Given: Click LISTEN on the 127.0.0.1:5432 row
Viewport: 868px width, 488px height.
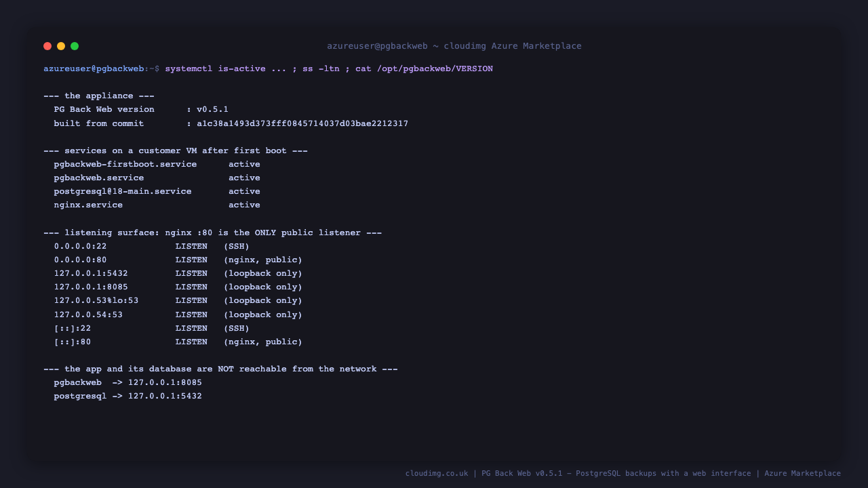Looking at the screenshot, I should pyautogui.click(x=191, y=273).
